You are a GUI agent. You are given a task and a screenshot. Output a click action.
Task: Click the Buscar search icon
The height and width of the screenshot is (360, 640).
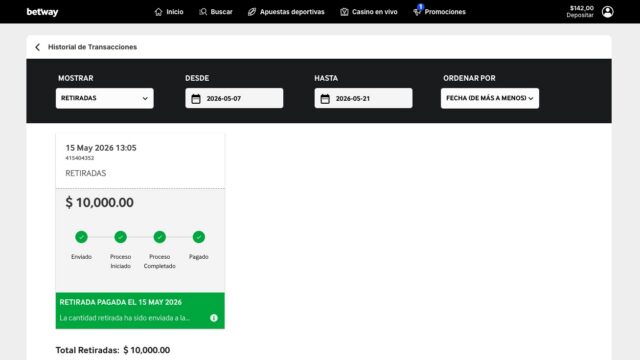[x=203, y=12]
